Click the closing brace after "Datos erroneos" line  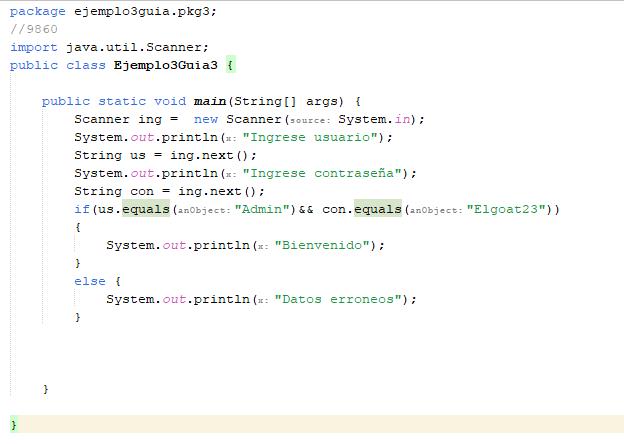click(78, 317)
